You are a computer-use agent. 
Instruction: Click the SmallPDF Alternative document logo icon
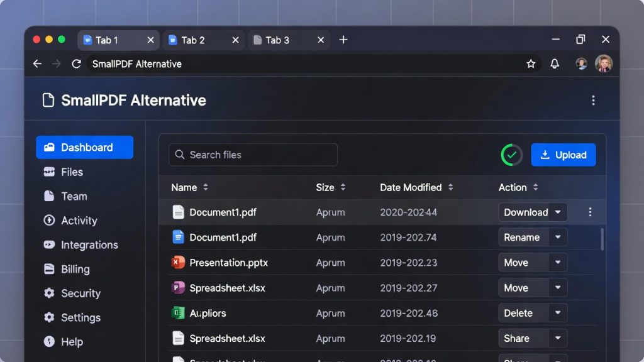tap(48, 100)
